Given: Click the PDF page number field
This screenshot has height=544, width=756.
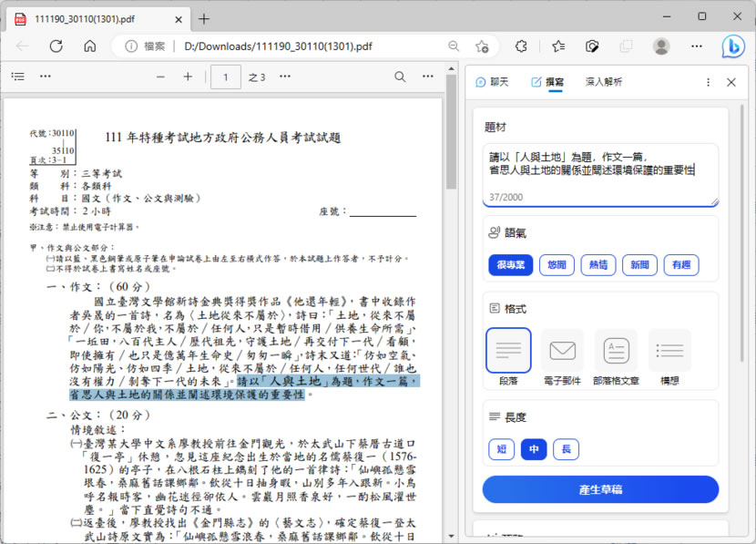Looking at the screenshot, I should 225,77.
